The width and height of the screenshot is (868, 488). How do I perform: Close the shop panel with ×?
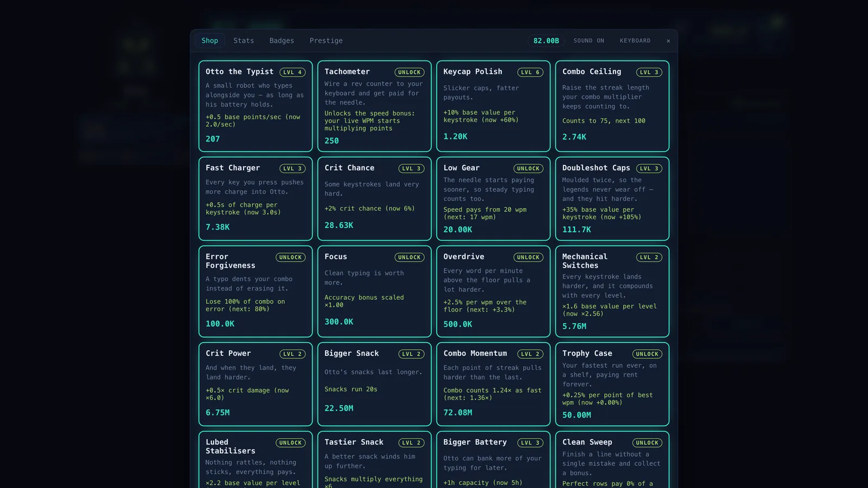pos(668,41)
